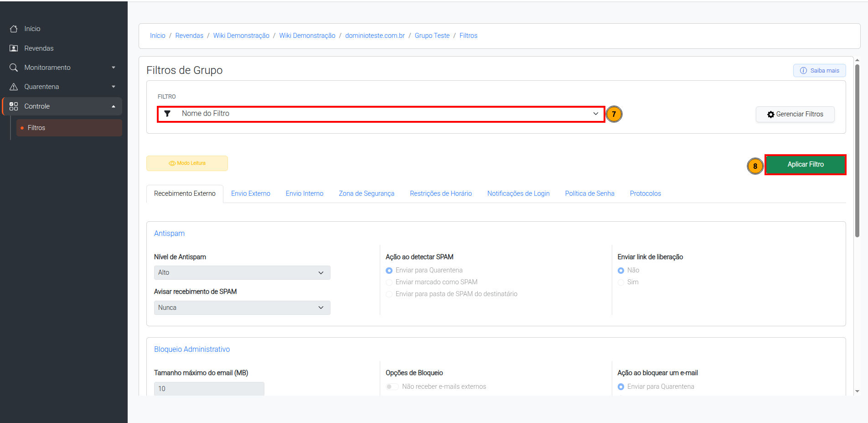Click the eye icon in Modo Leitura

pos(172,163)
